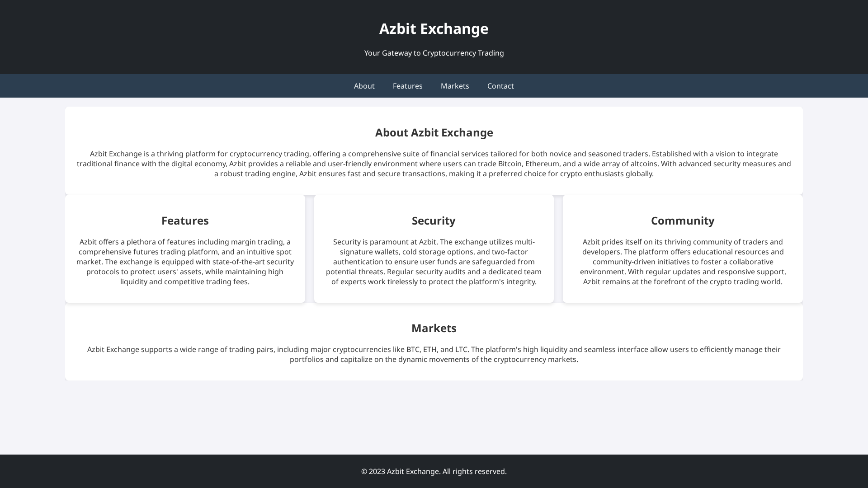
Task: Click the Community card heading
Action: (682, 221)
